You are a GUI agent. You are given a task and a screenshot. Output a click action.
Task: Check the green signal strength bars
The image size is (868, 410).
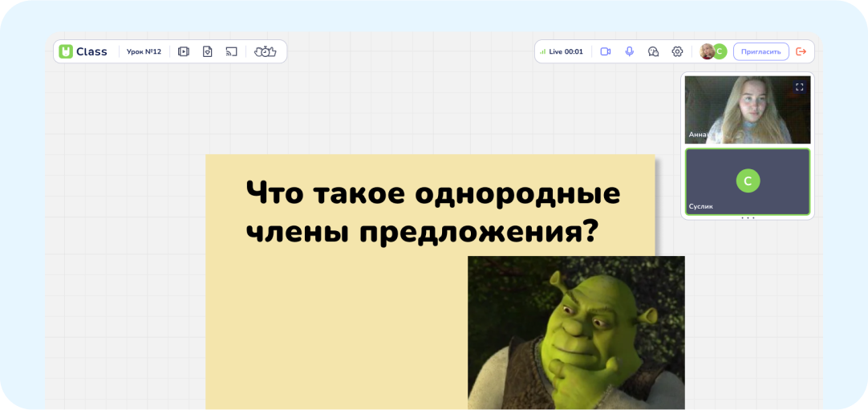point(542,51)
